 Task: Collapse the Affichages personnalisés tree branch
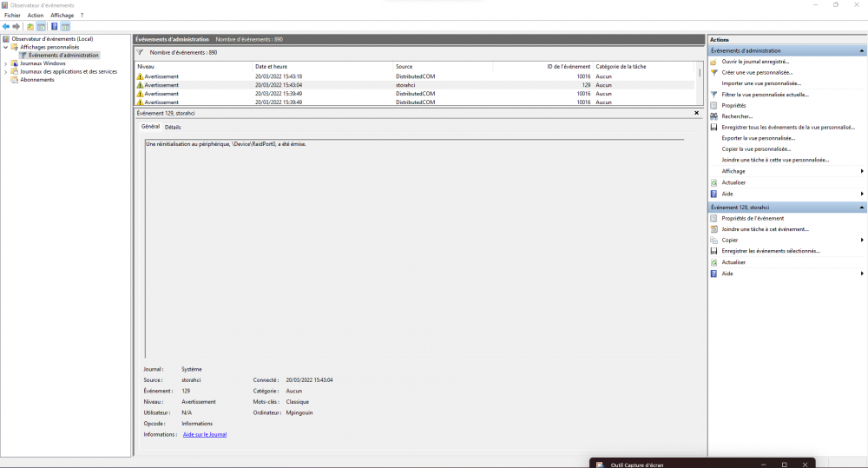(x=6, y=47)
